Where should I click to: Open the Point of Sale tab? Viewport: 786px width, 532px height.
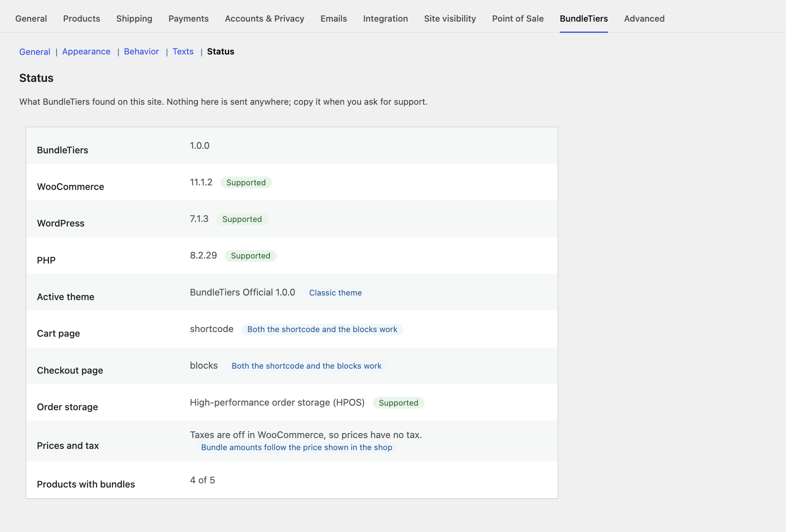[x=518, y=19]
